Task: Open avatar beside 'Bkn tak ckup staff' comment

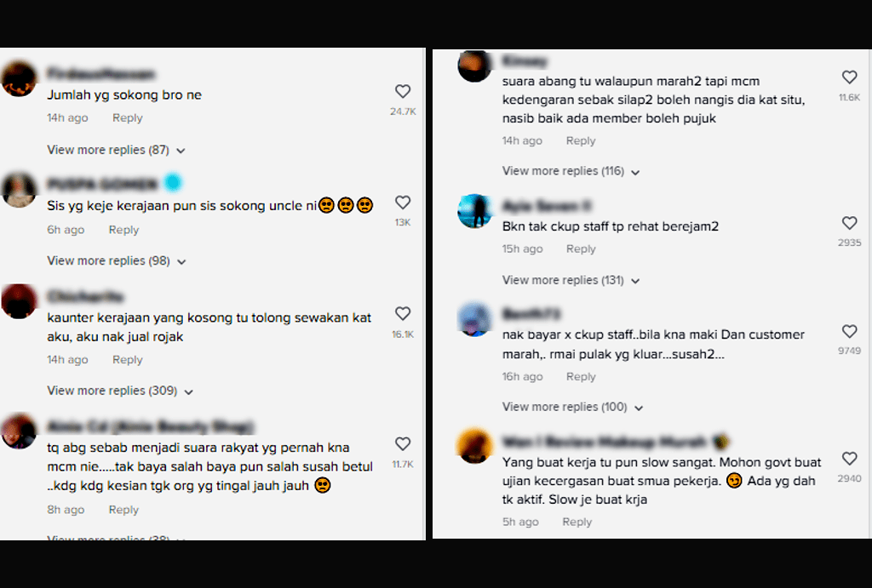Action: (474, 211)
